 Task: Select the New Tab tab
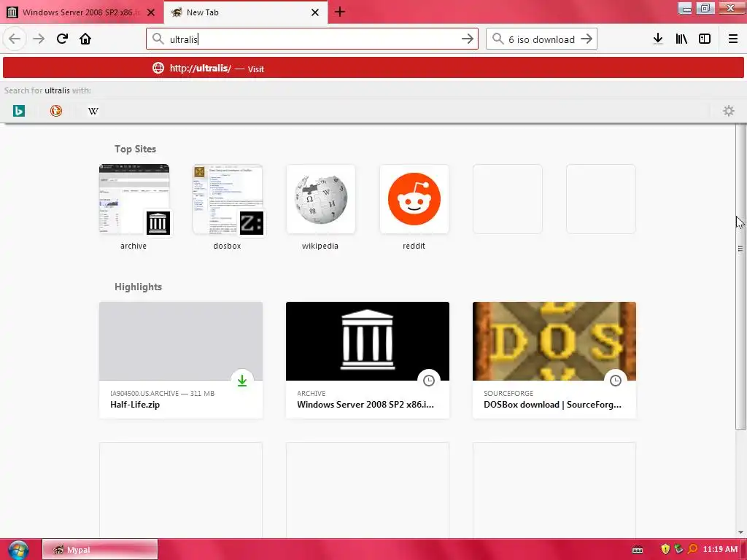(x=246, y=12)
